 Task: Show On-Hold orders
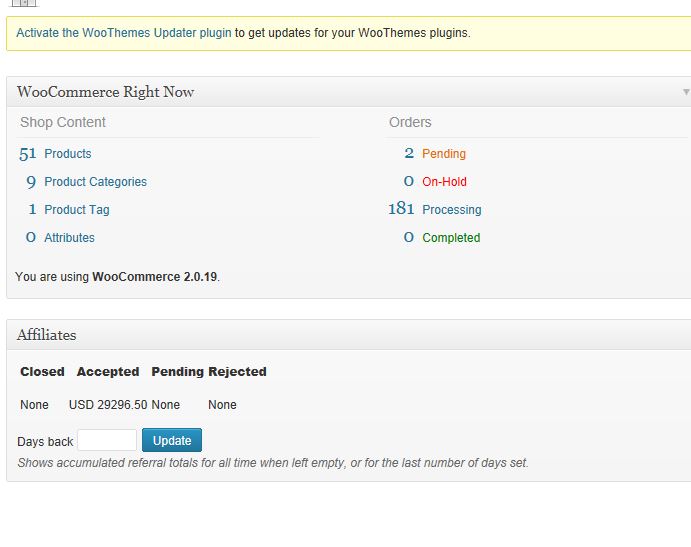[444, 182]
